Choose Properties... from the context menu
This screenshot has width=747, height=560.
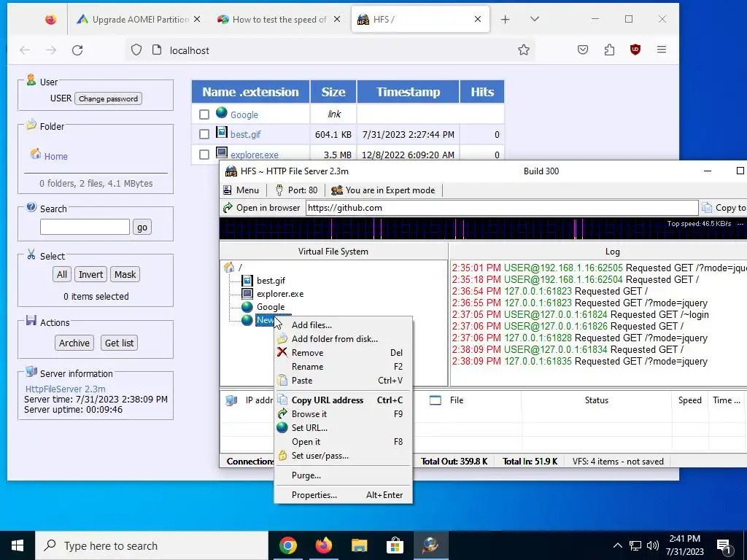(x=343, y=495)
